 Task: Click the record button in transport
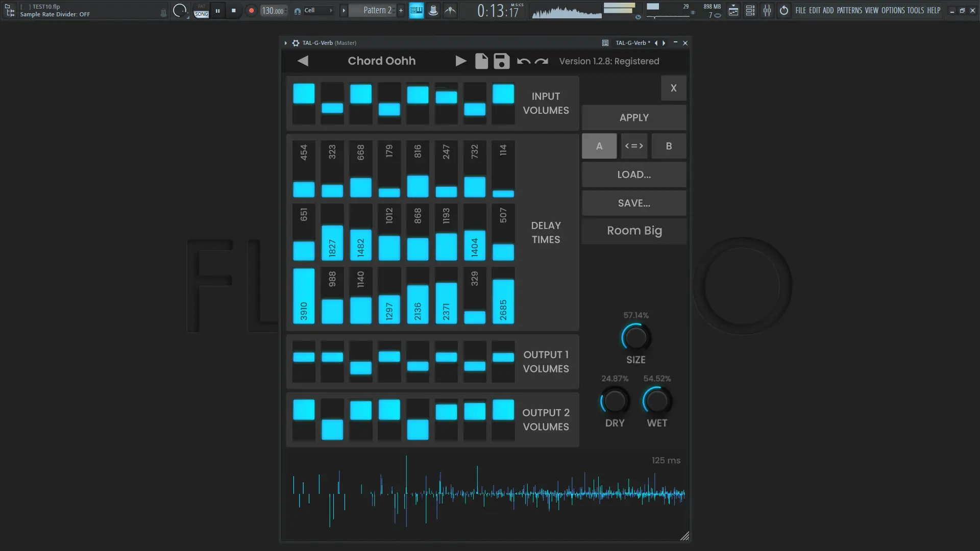[251, 10]
